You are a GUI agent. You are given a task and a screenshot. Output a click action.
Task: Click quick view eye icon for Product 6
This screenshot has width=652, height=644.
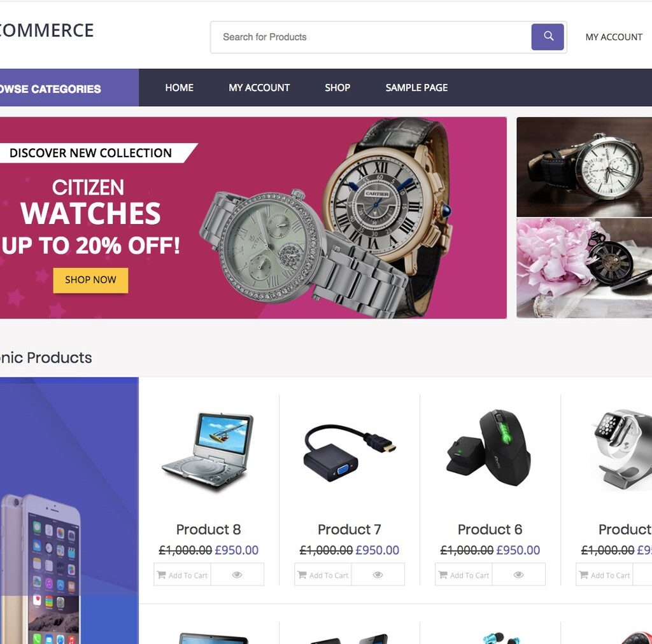[x=518, y=575]
